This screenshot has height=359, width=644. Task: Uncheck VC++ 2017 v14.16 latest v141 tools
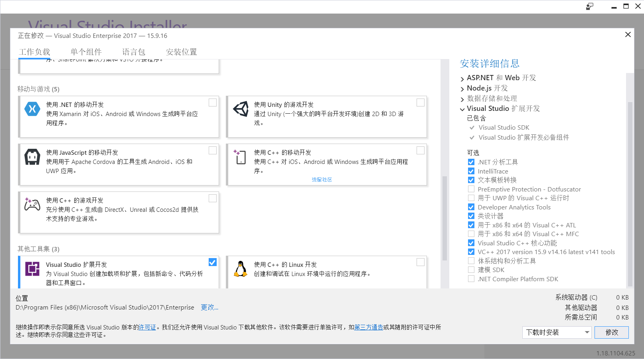(x=471, y=252)
